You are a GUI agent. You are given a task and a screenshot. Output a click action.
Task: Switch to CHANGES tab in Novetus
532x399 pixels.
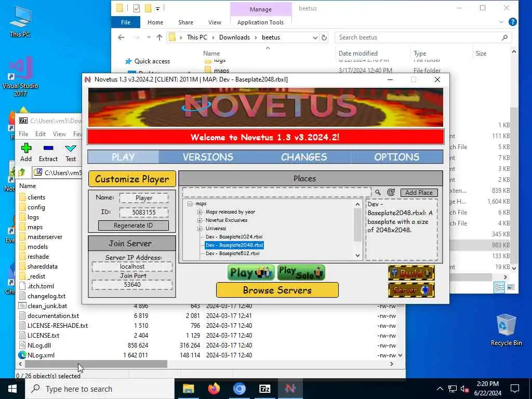304,157
